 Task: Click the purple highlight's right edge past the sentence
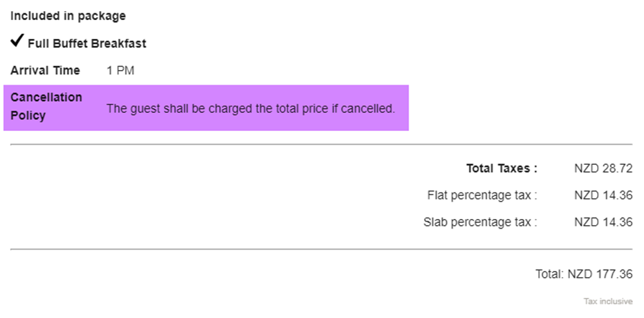click(x=403, y=108)
